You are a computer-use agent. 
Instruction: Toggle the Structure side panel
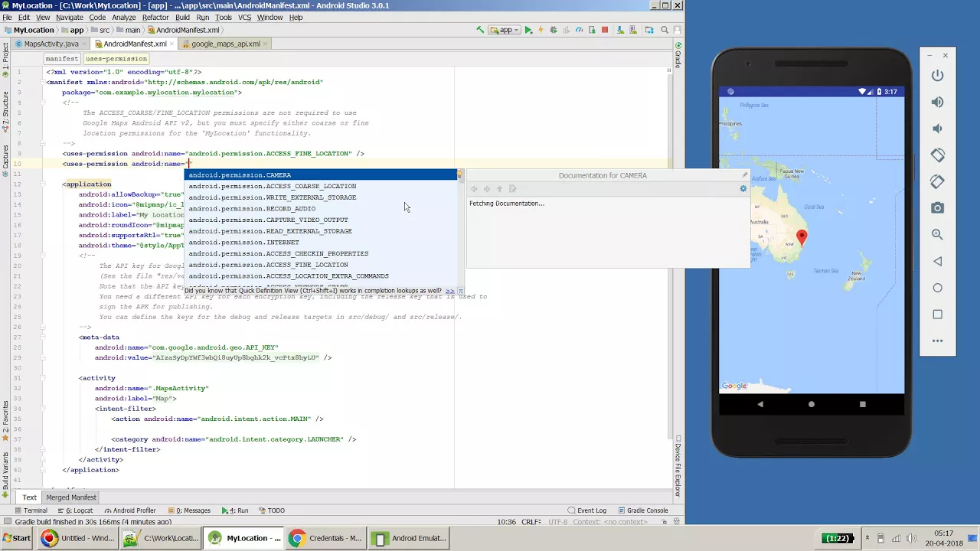coord(5,110)
